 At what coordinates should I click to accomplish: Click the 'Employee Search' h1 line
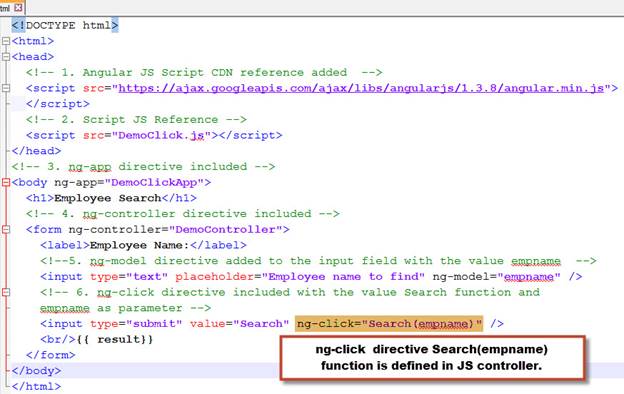tap(111, 198)
